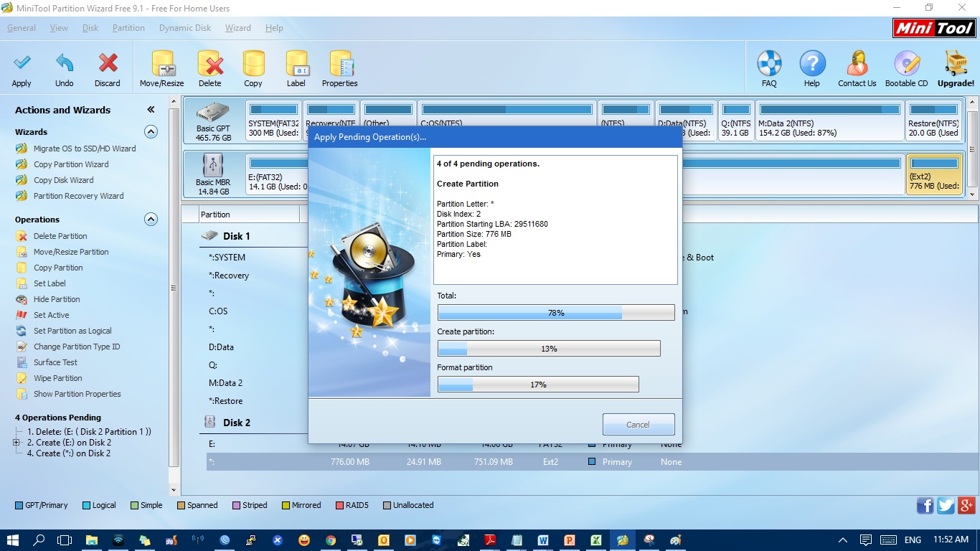Cancel the pending operations dialog
Screen dimensions: 980x551
point(639,425)
